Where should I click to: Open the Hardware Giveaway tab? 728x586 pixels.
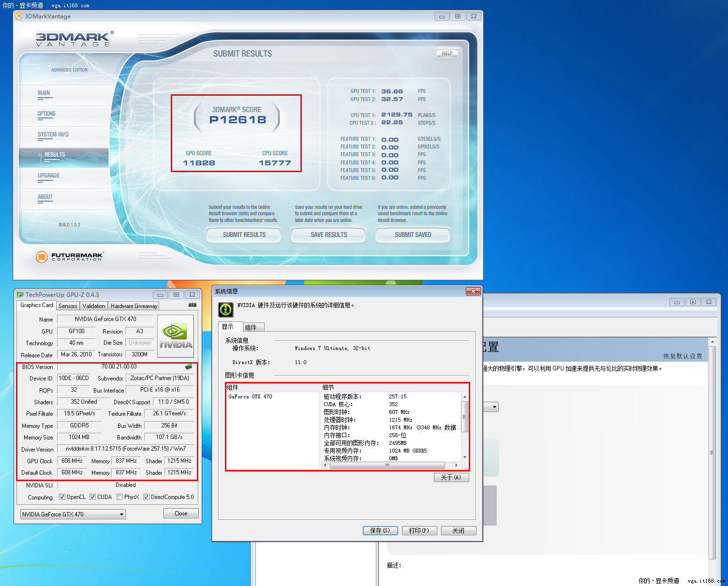[134, 306]
